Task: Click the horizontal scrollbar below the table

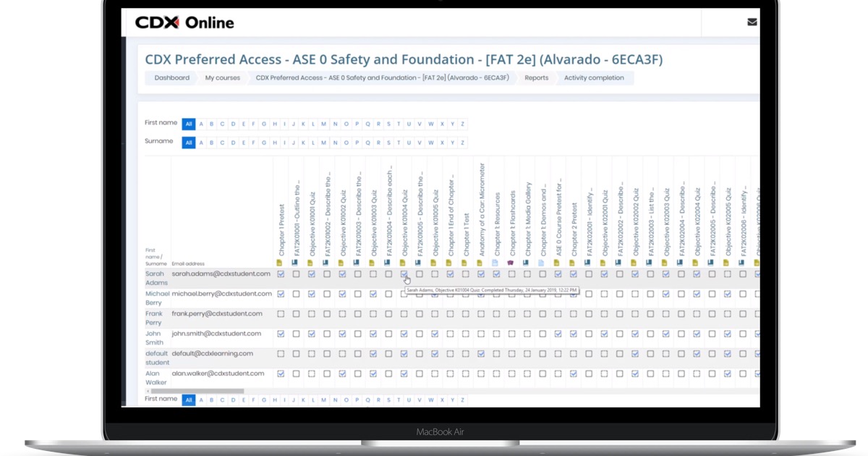Action: 195,391
